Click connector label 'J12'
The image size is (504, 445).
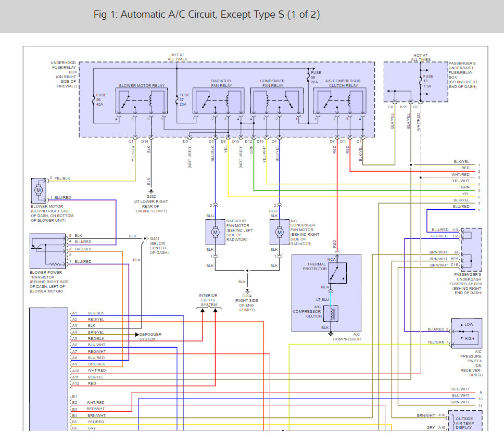point(415,107)
